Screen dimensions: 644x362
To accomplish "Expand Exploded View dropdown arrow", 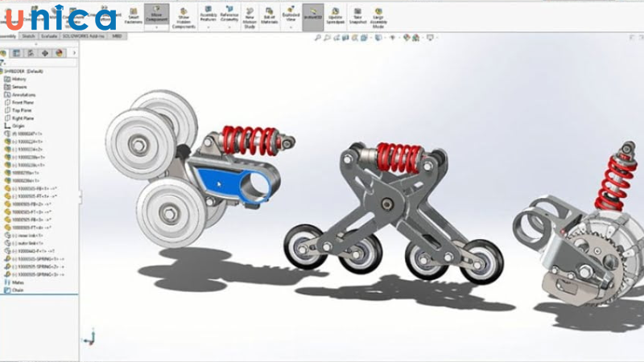I will coord(291,27).
